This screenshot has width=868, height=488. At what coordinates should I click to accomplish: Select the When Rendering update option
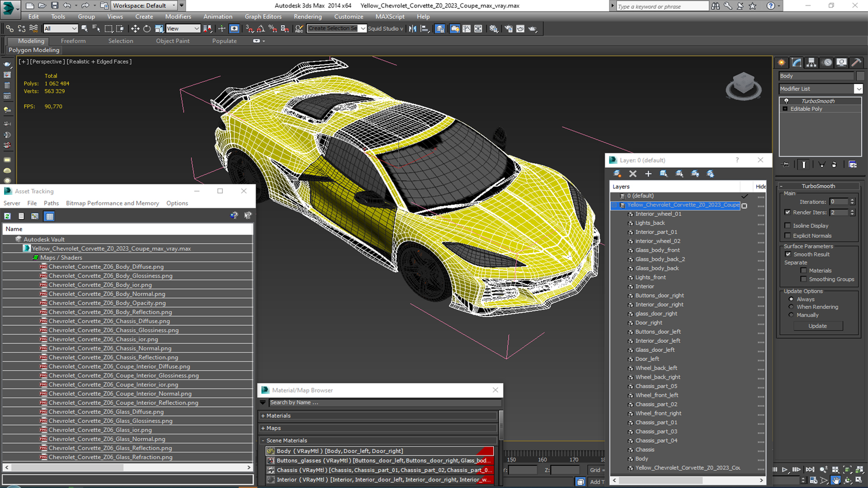pos(791,307)
